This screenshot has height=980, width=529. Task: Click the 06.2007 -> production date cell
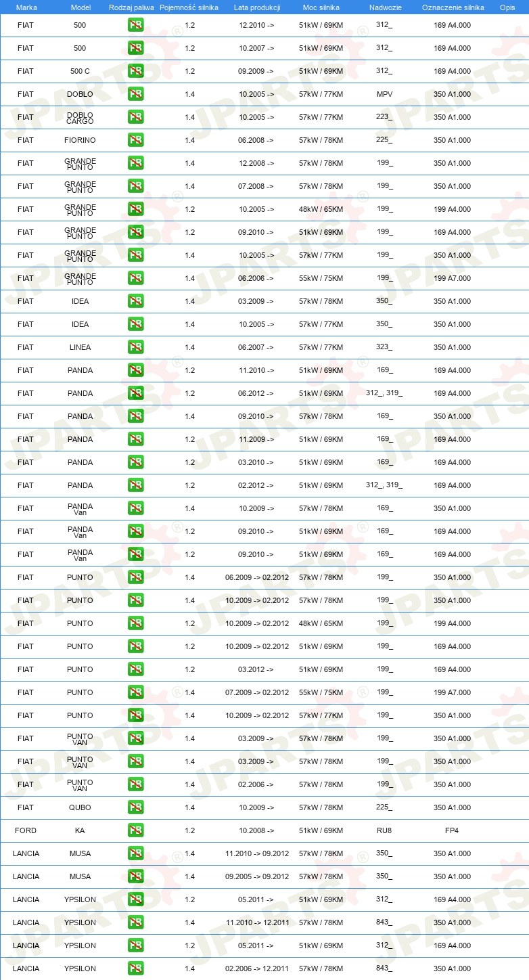pos(256,347)
